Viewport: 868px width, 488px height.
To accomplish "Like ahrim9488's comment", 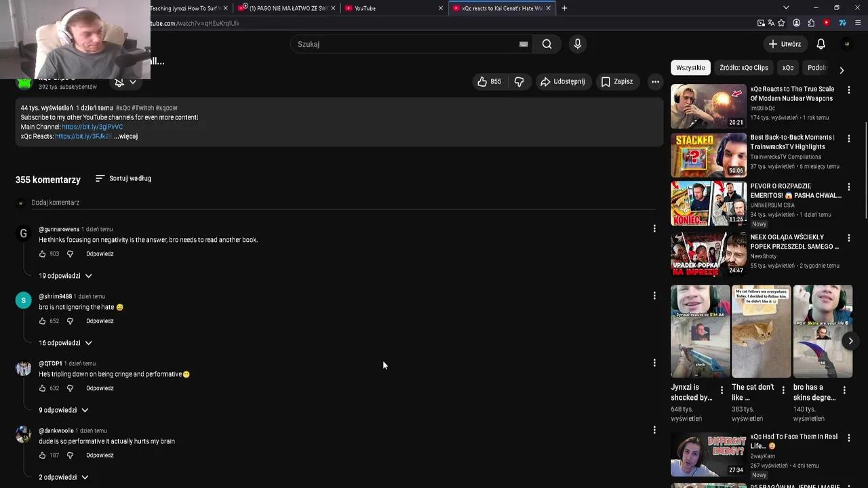I will [42, 321].
